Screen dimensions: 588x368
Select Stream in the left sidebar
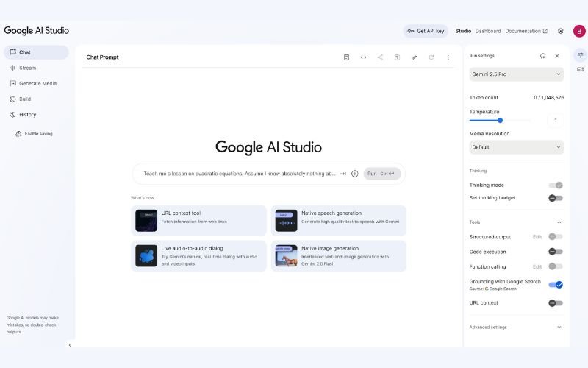pos(27,68)
